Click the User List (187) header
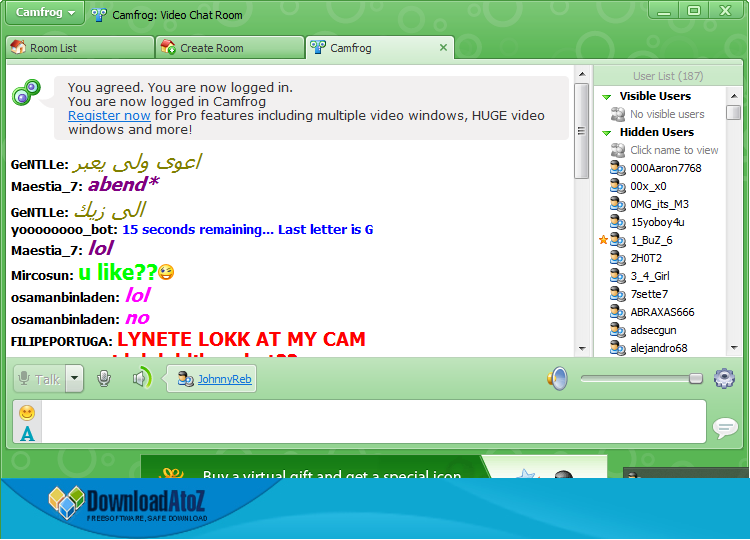Image resolution: width=750 pixels, height=540 pixels. coord(668,76)
